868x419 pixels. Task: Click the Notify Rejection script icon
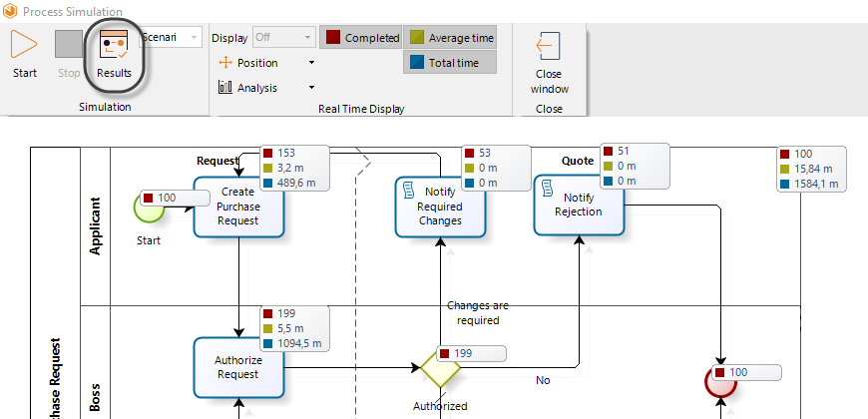(547, 188)
